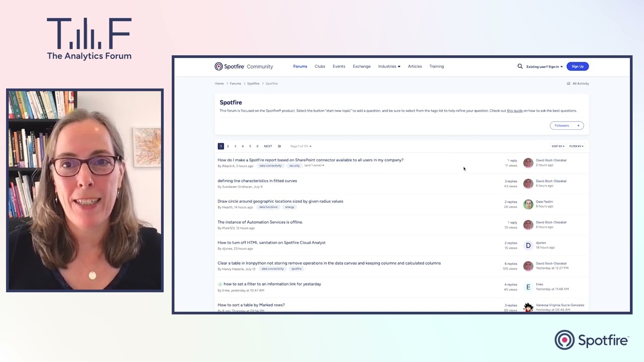Jump to last page with double-arrow icon
This screenshot has width=644, height=362.
pyautogui.click(x=279, y=146)
